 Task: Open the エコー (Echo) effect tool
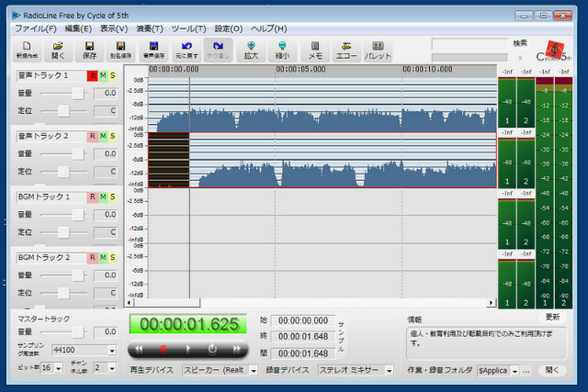346,50
